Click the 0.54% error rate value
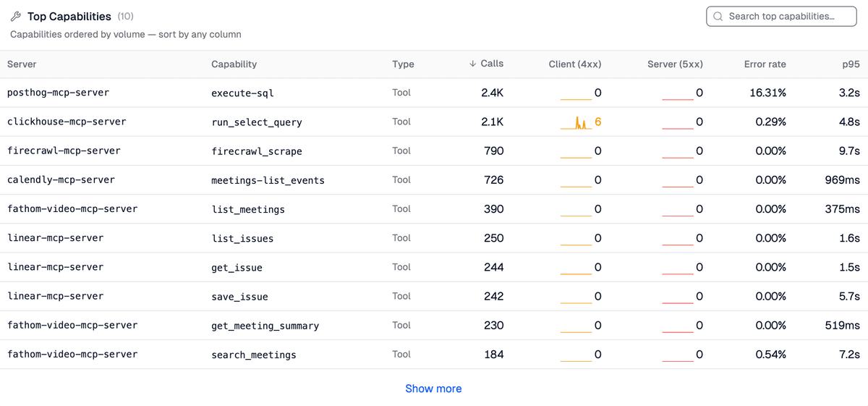This screenshot has height=406, width=868. (770, 354)
